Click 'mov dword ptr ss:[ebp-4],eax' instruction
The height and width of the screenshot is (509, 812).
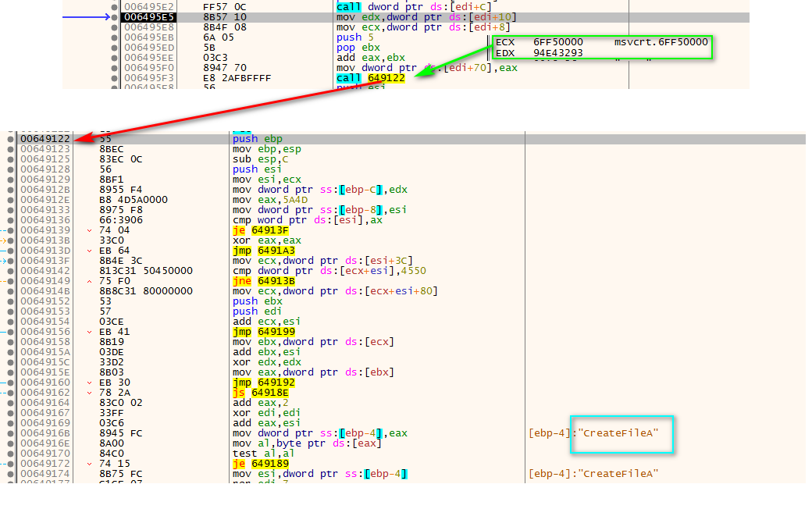tap(320, 433)
